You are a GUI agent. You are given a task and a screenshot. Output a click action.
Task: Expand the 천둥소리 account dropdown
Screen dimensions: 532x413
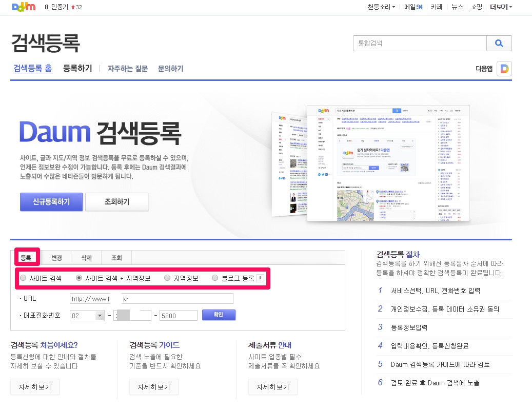(381, 7)
